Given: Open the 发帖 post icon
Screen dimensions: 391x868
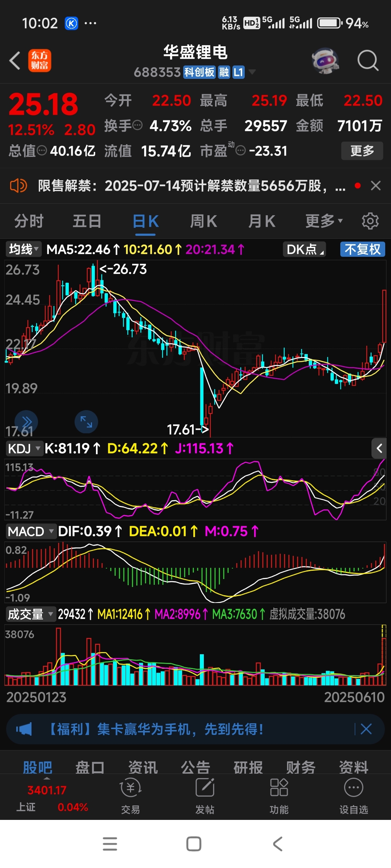Looking at the screenshot, I should click(205, 796).
